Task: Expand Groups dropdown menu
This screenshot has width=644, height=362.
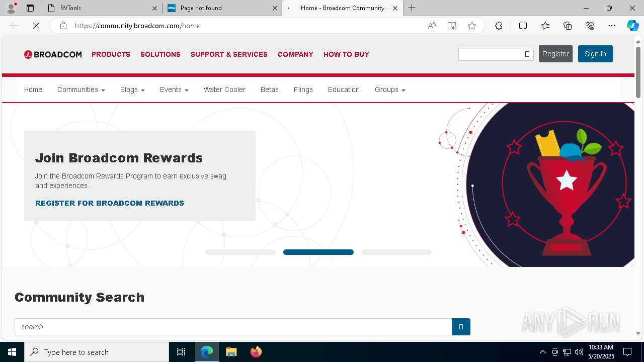Action: tap(390, 89)
